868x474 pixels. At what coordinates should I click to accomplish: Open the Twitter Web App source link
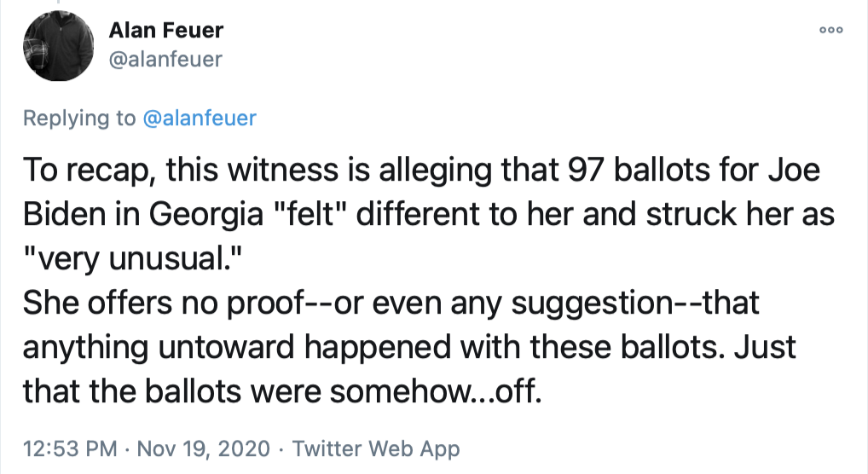pyautogui.click(x=377, y=448)
